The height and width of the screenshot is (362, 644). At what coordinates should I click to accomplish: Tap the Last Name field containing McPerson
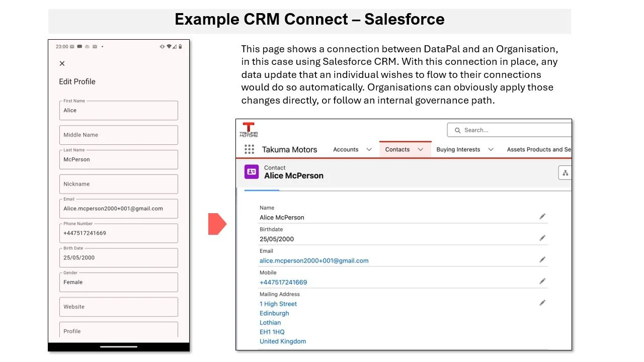[119, 159]
